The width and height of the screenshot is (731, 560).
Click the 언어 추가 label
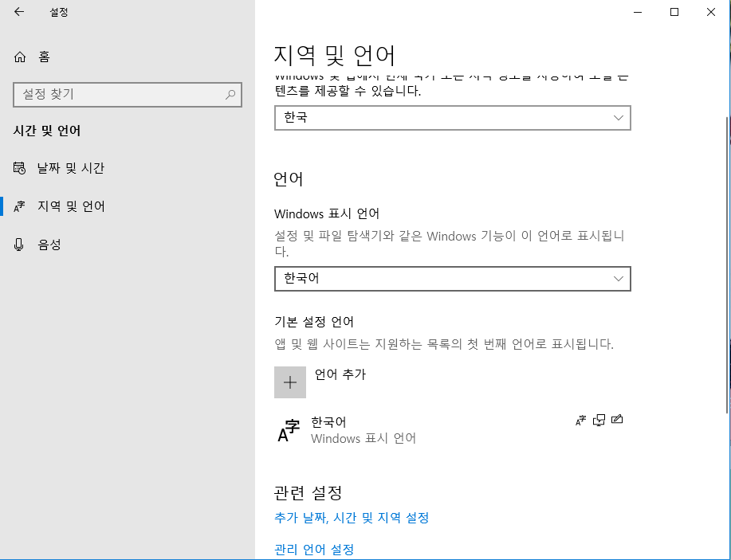[x=340, y=374]
